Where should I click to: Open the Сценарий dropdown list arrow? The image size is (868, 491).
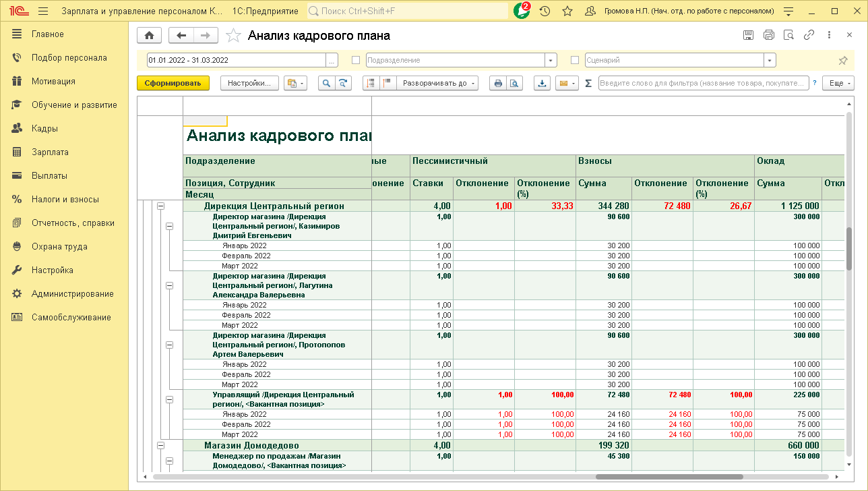pyautogui.click(x=770, y=60)
